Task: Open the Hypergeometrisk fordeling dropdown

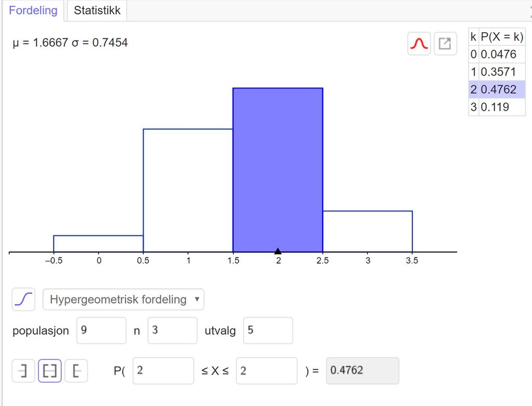Action: click(123, 299)
